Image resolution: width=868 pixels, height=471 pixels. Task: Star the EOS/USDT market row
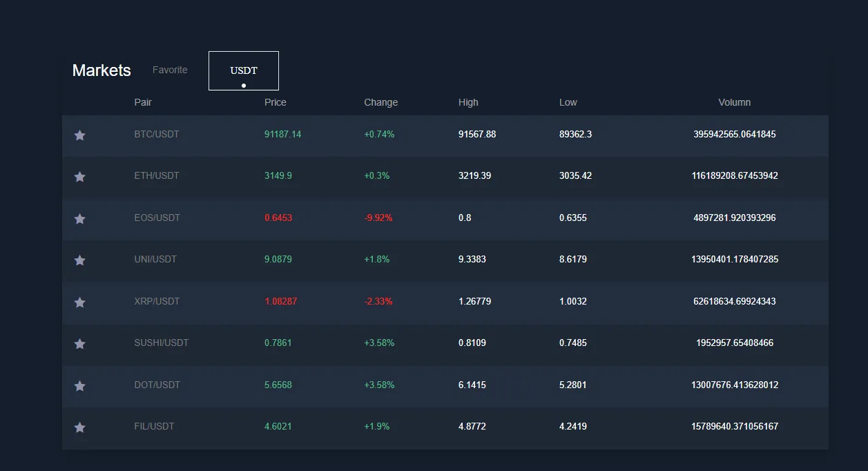[x=79, y=219]
